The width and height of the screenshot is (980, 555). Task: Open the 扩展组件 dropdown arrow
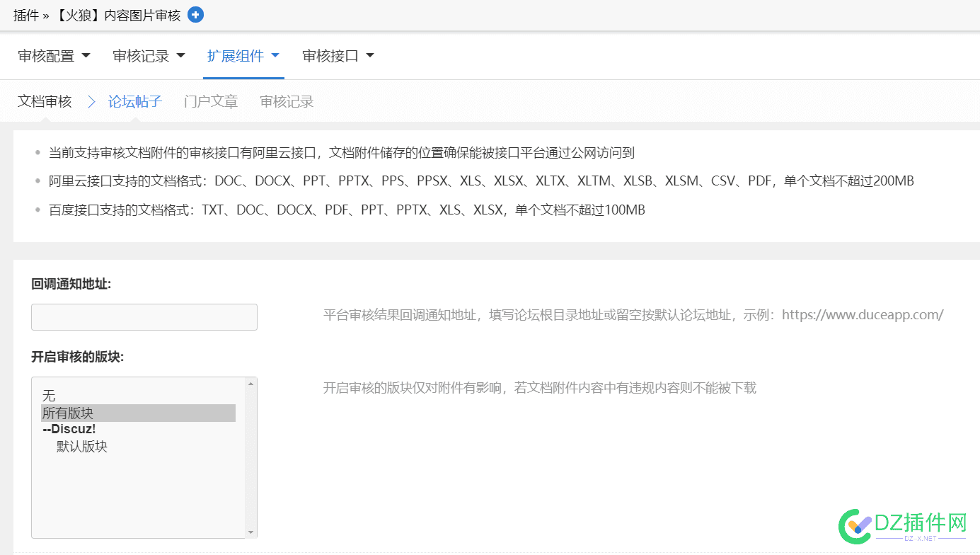click(276, 56)
